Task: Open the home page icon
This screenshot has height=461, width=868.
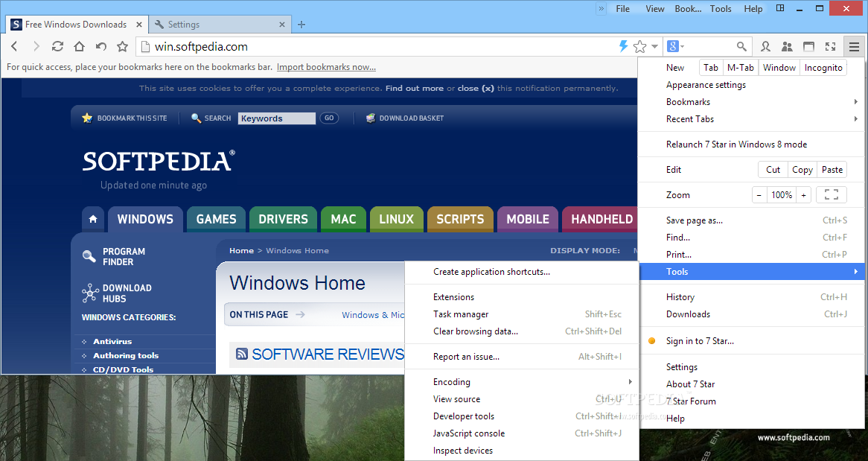Action: 79,46
